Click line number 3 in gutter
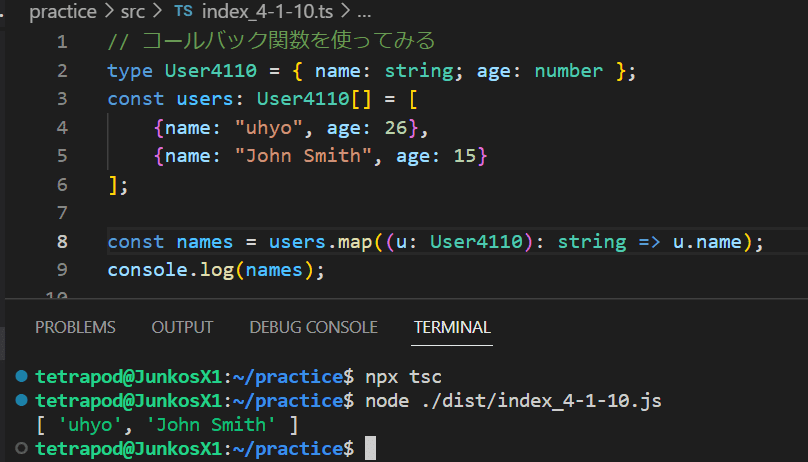Screen dimensions: 808x462 62,99
